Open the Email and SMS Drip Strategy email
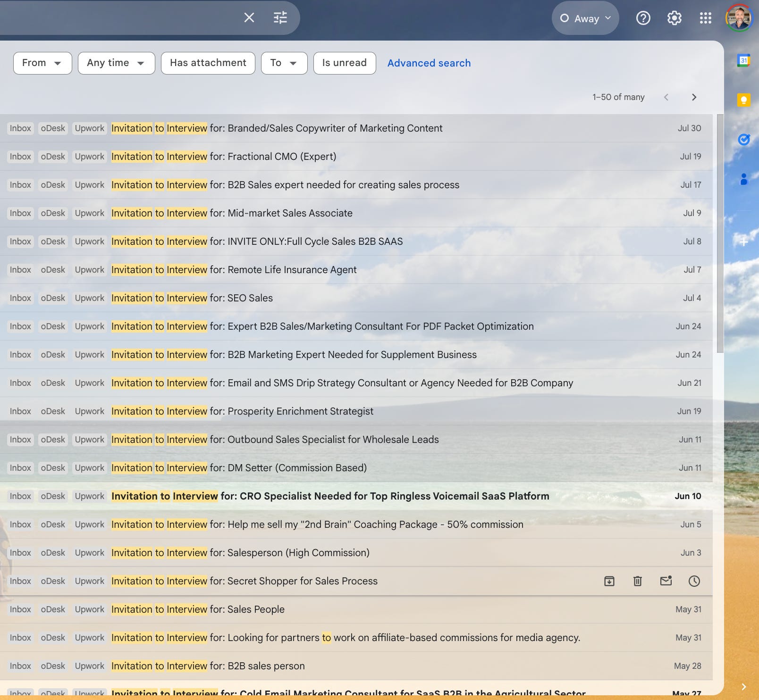Screen dimensions: 759x700 pyautogui.click(x=356, y=383)
